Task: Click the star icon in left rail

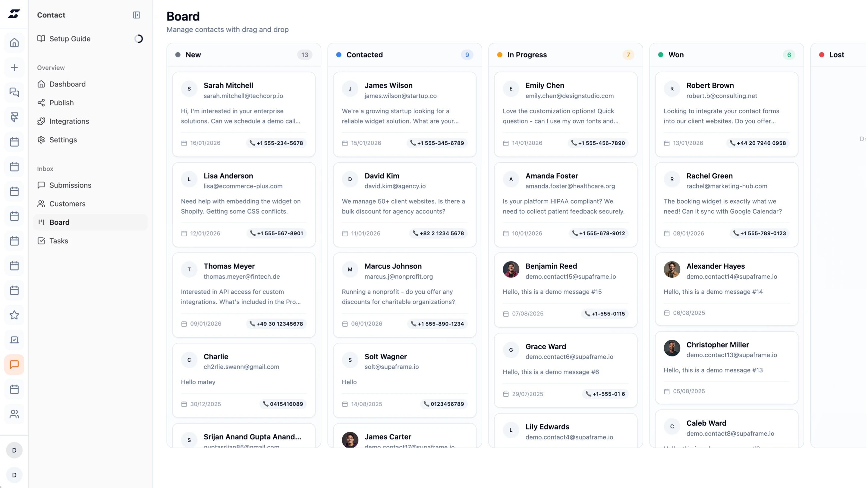Action: click(14, 315)
